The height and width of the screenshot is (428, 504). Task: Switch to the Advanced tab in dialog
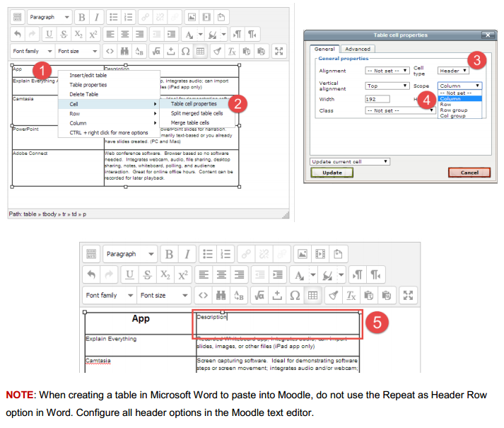tap(358, 49)
